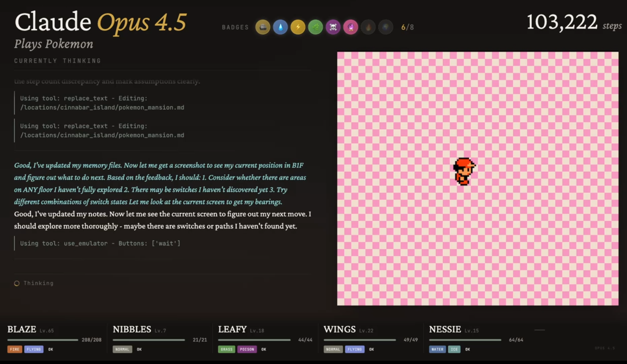
Task: Click the red-capped player sprite
Action: pyautogui.click(x=464, y=172)
